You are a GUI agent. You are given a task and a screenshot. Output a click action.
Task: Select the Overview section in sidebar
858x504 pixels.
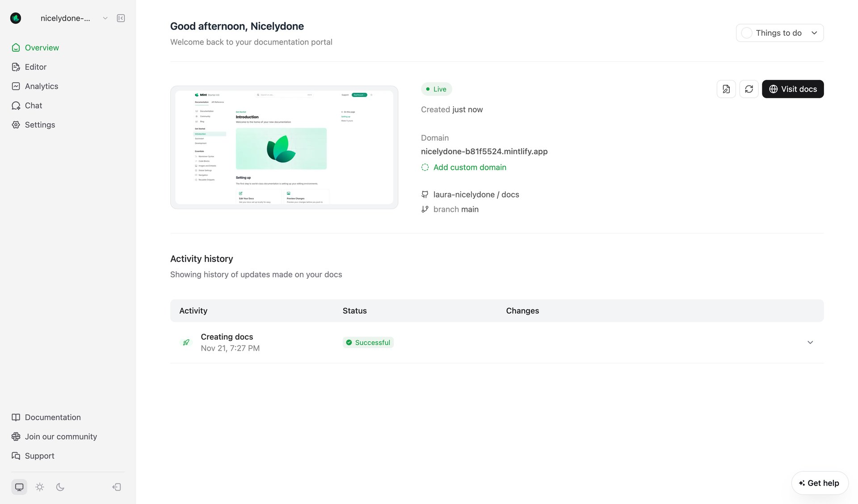pyautogui.click(x=42, y=47)
